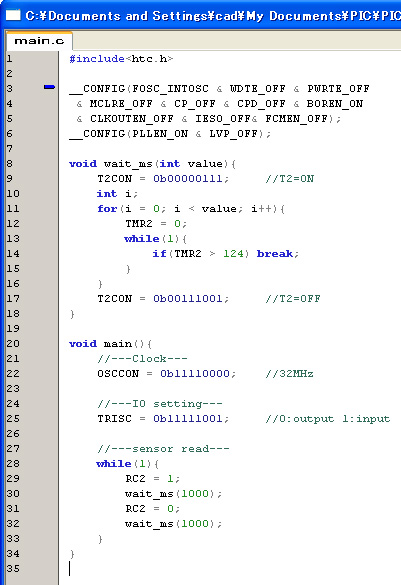Select the main.c editor tab

(x=39, y=41)
